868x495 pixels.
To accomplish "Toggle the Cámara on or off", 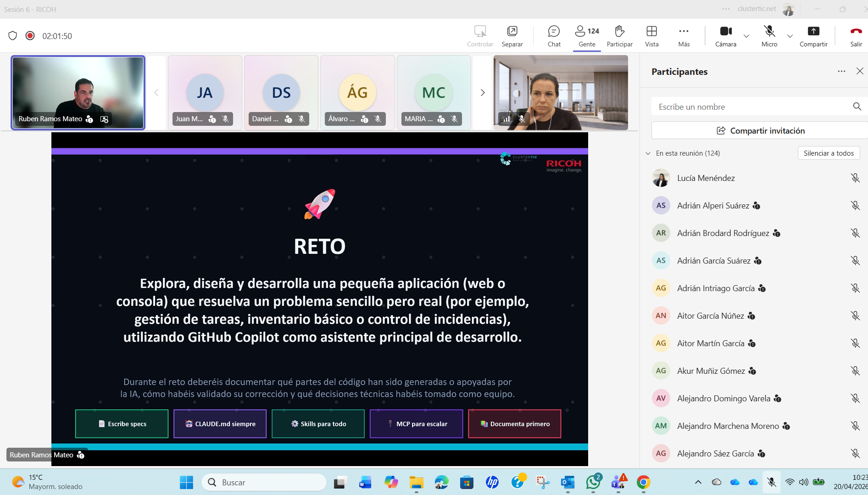I will pos(726,36).
